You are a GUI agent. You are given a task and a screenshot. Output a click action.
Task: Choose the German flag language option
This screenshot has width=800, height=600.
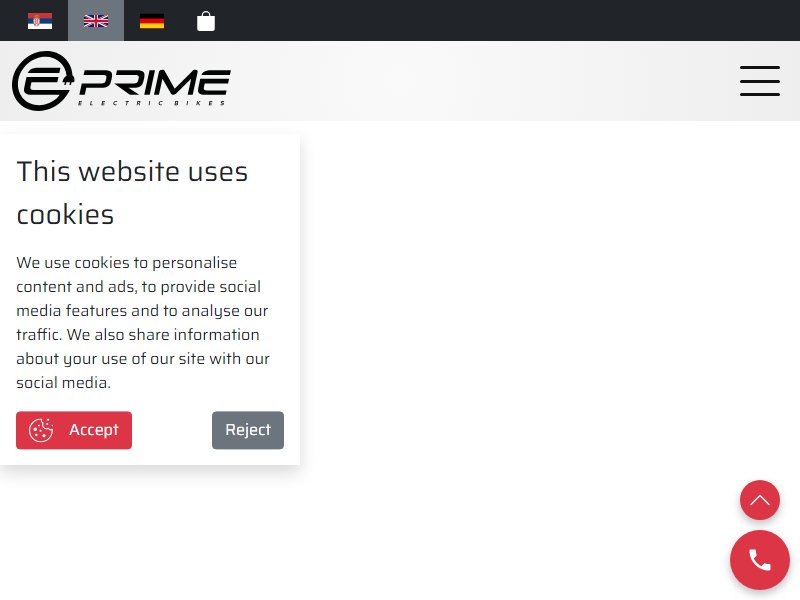point(152,21)
